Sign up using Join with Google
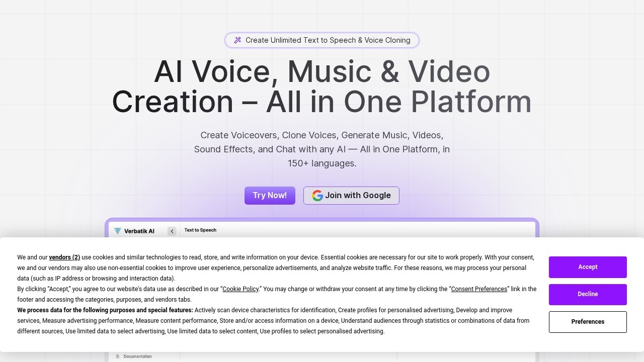 pyautogui.click(x=351, y=196)
